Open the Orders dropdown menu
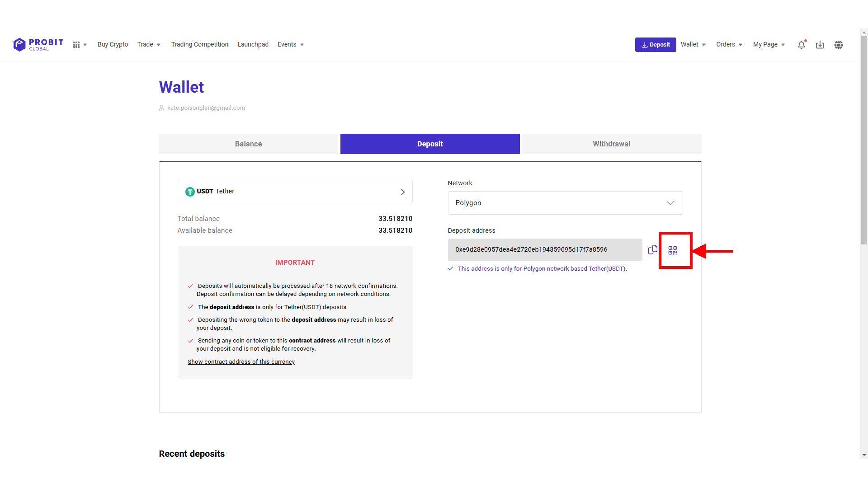The image size is (868, 488). [x=729, y=44]
